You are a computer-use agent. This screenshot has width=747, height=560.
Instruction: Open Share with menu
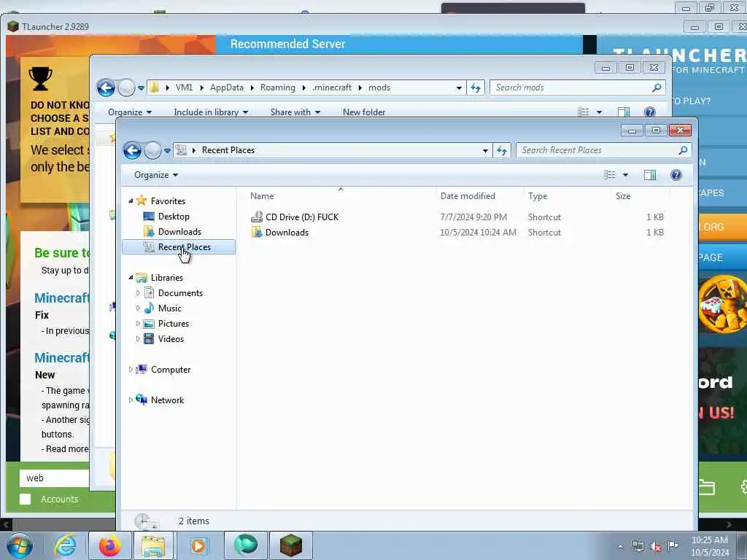coord(295,112)
